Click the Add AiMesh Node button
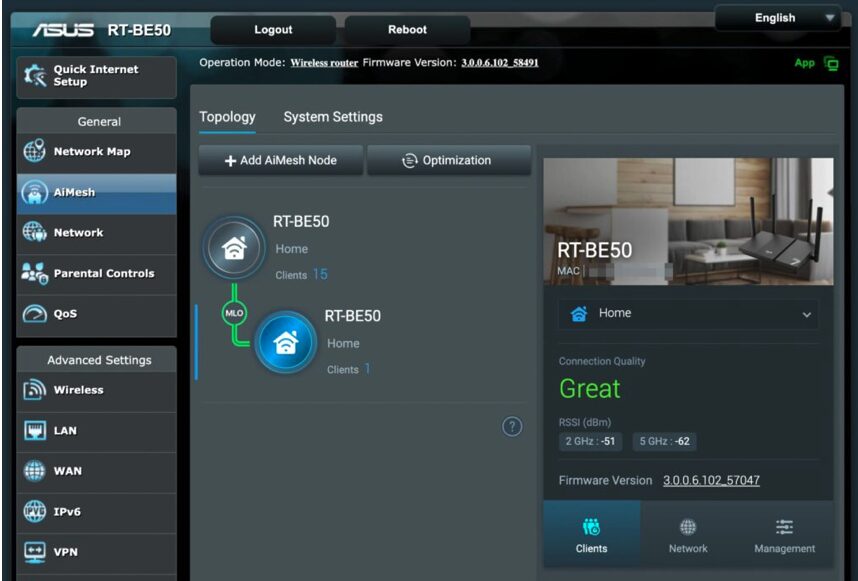Viewport: 858px width, 581px height. tap(281, 160)
